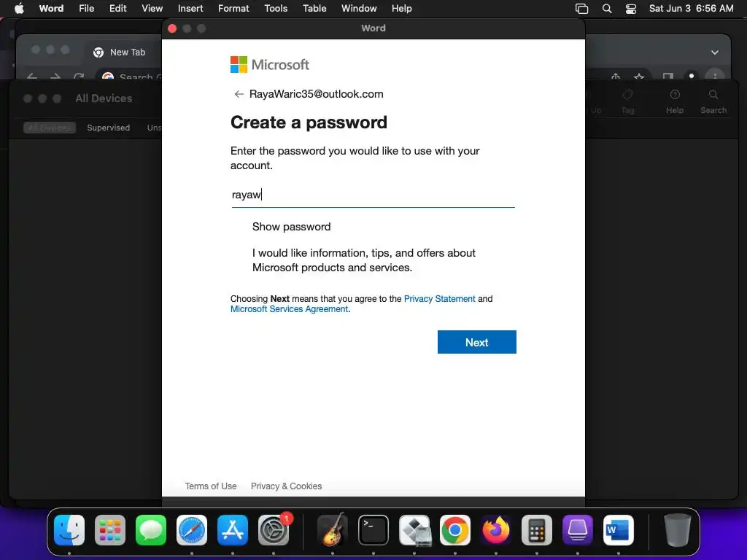Open the File menu
Viewport: 747px width, 560px height.
(x=86, y=9)
